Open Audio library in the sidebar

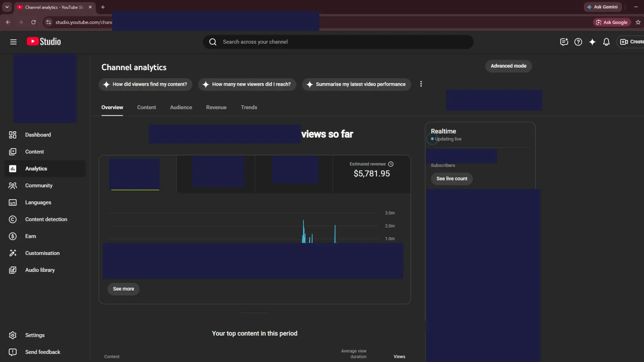45,270
